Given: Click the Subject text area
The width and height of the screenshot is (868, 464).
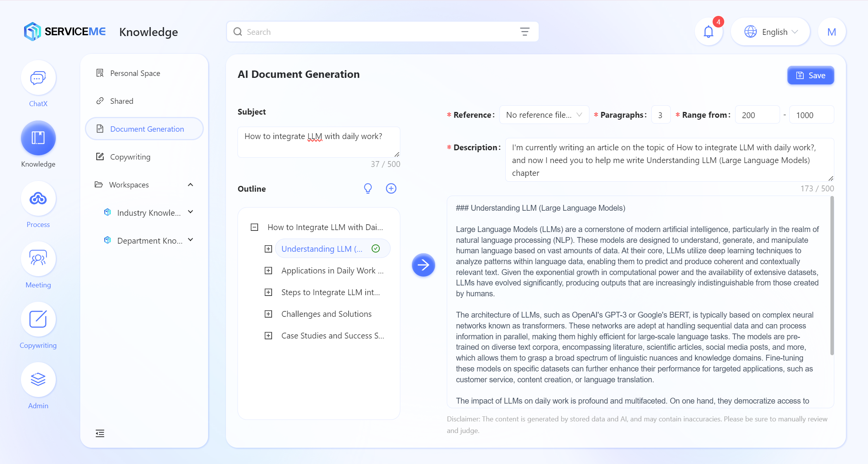Looking at the screenshot, I should pos(319,142).
